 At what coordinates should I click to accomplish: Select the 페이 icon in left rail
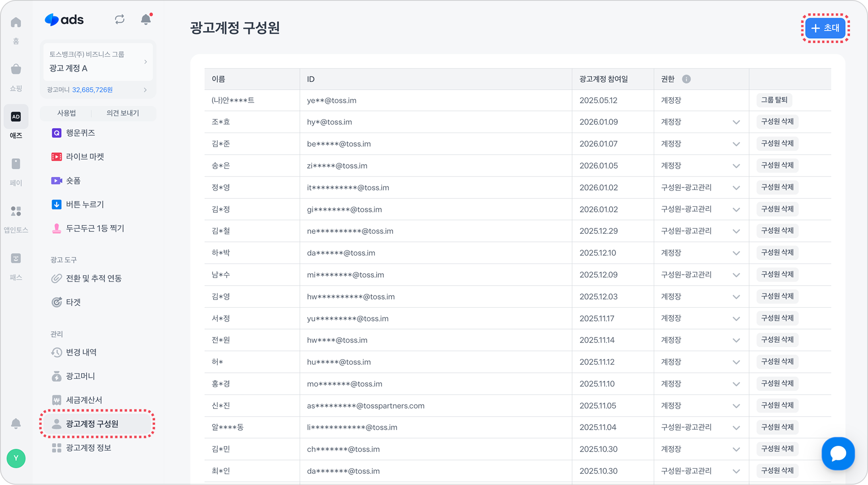(x=16, y=164)
